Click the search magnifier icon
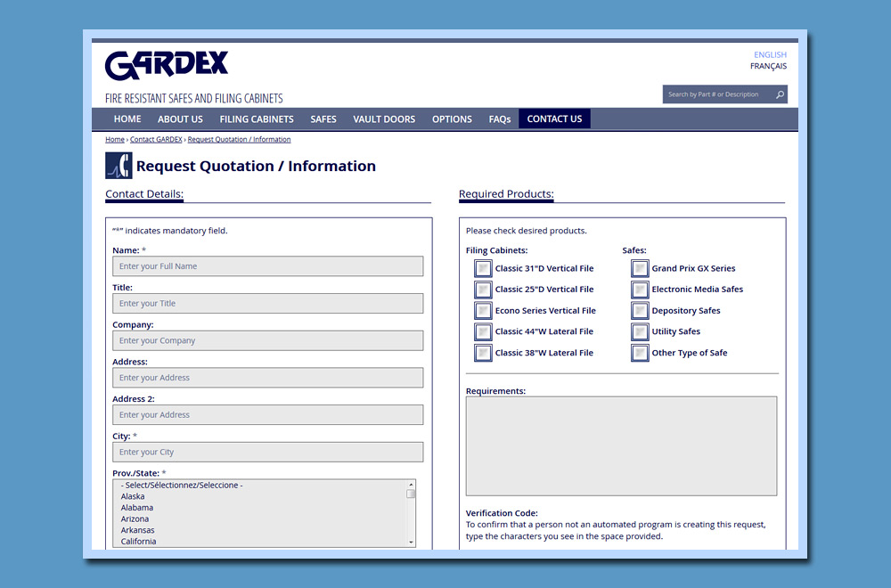 tap(781, 94)
